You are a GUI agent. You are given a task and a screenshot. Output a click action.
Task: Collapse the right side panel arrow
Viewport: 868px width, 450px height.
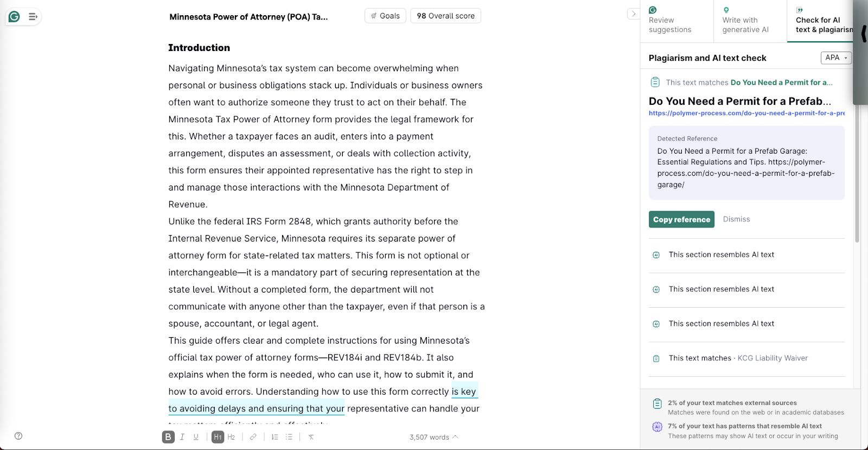point(633,14)
